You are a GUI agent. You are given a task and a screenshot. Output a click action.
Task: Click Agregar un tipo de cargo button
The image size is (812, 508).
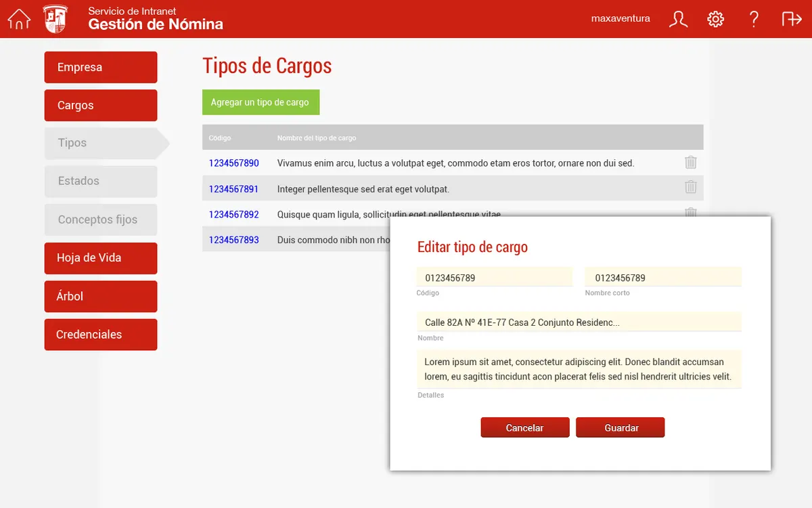(x=261, y=102)
